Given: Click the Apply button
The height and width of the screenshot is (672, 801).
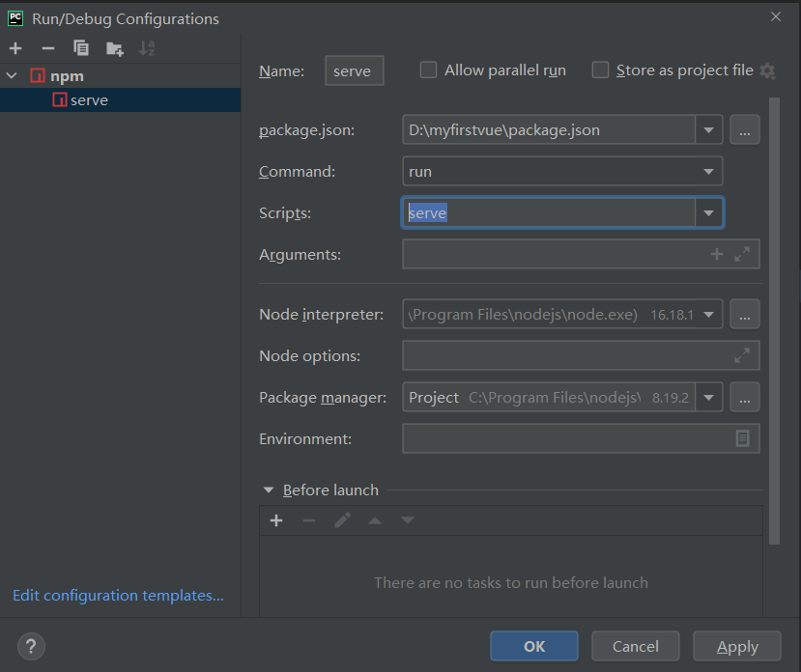Looking at the screenshot, I should 737,647.
